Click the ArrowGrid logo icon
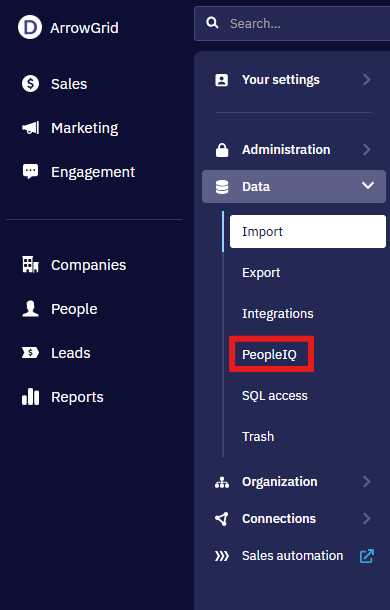 point(30,27)
